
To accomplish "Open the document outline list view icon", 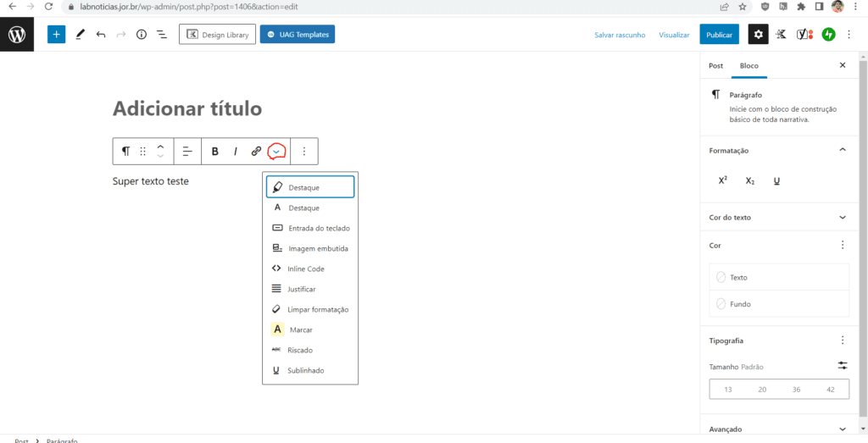I will tap(161, 35).
